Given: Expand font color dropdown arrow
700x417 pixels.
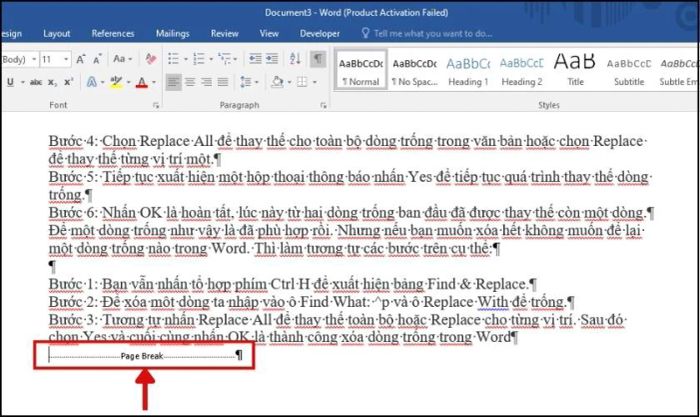Looking at the screenshot, I should [x=154, y=83].
